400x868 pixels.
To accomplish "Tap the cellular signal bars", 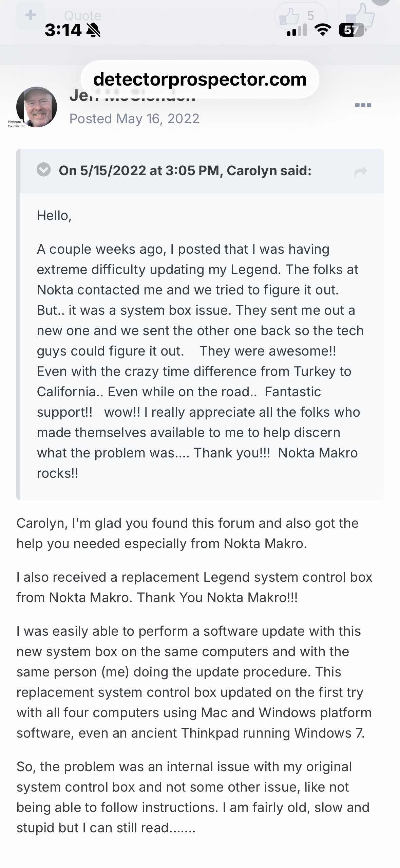I will tap(297, 31).
